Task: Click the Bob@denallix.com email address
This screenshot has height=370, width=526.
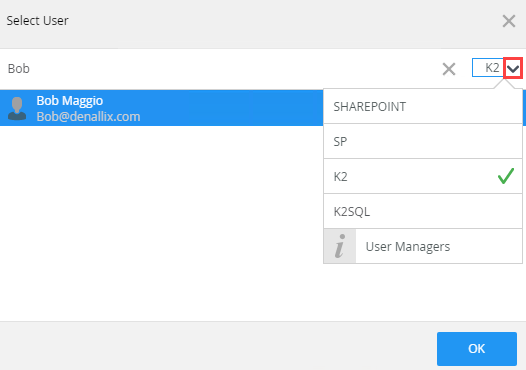Action: [x=88, y=116]
